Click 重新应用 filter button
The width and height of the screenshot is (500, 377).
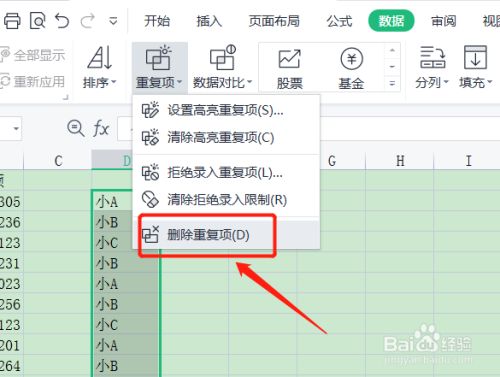[x=33, y=81]
